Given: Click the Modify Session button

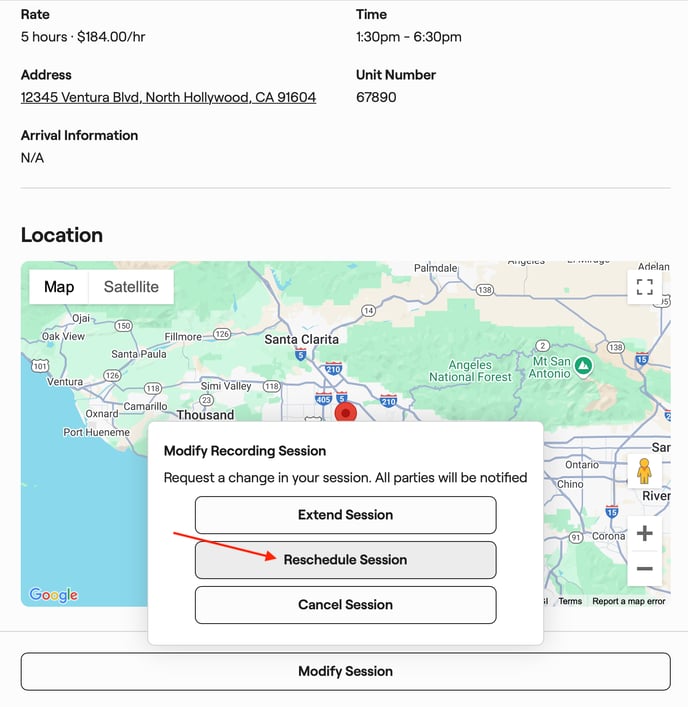Looking at the screenshot, I should coord(345,671).
